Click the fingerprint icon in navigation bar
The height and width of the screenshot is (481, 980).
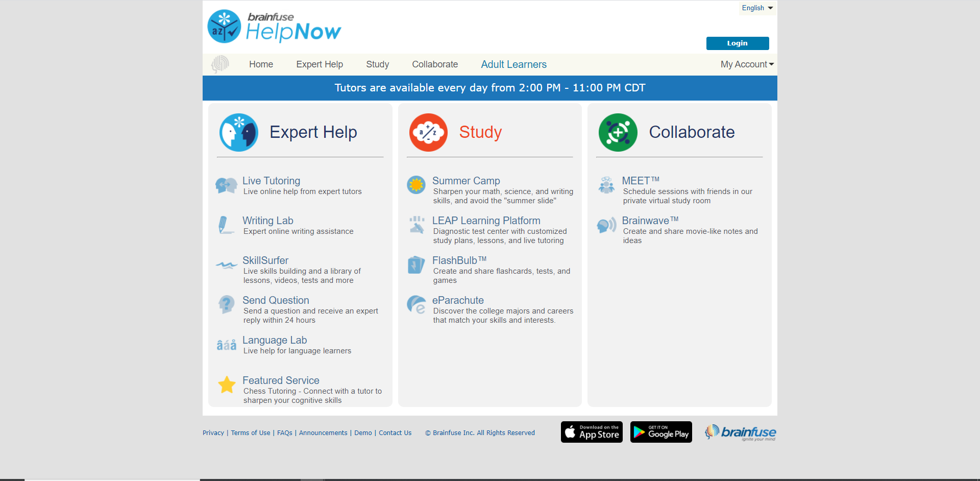(220, 64)
